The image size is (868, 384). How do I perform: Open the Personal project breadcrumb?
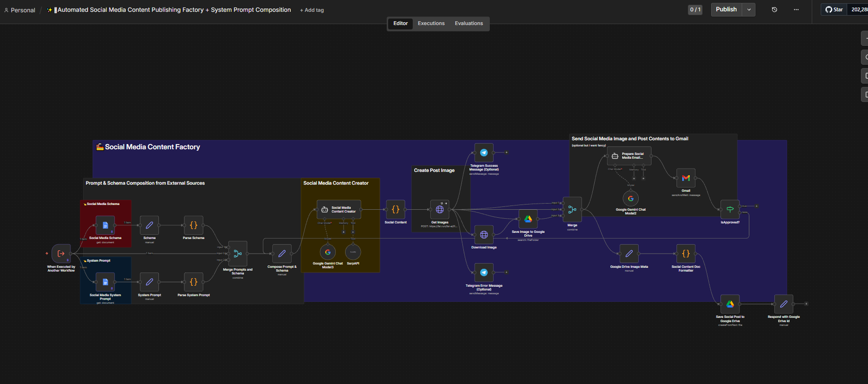point(20,10)
